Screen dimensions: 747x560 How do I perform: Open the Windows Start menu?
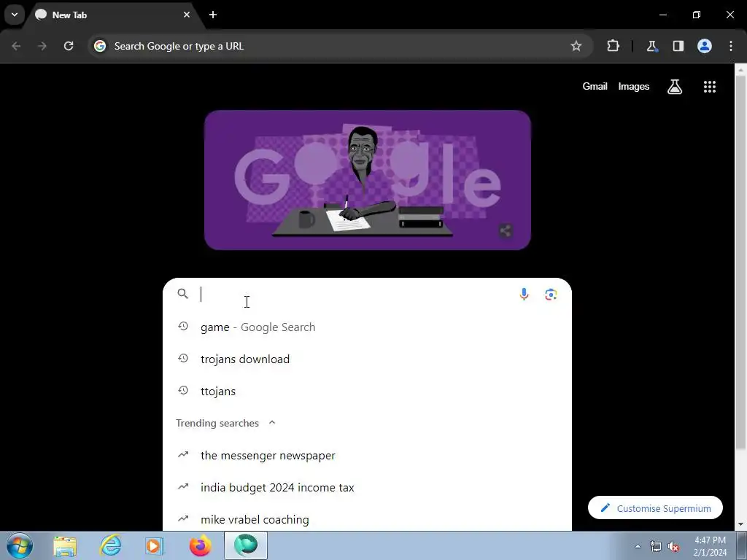tap(19, 545)
